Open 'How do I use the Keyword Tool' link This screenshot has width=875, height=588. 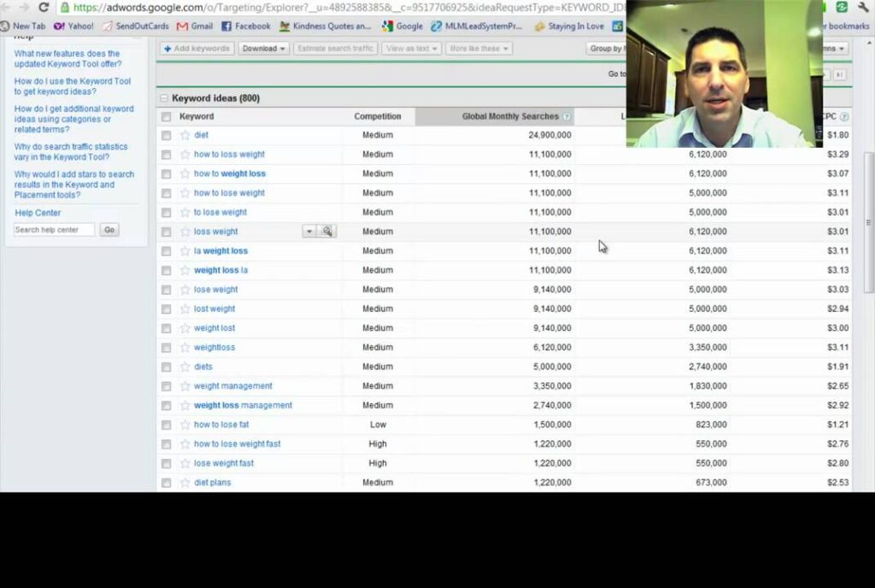(x=73, y=86)
